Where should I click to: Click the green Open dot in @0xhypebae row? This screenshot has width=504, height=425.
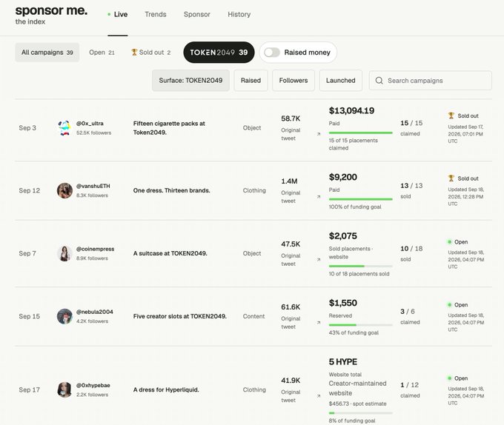tap(450, 378)
